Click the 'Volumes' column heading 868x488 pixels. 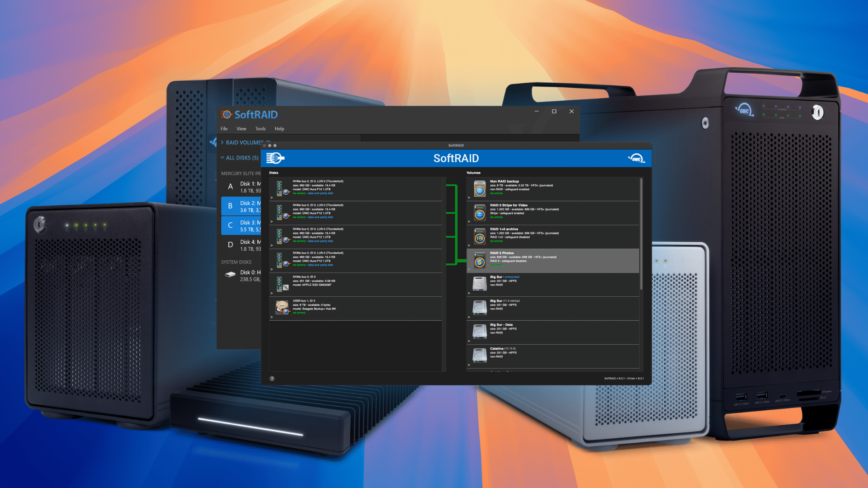coord(473,173)
